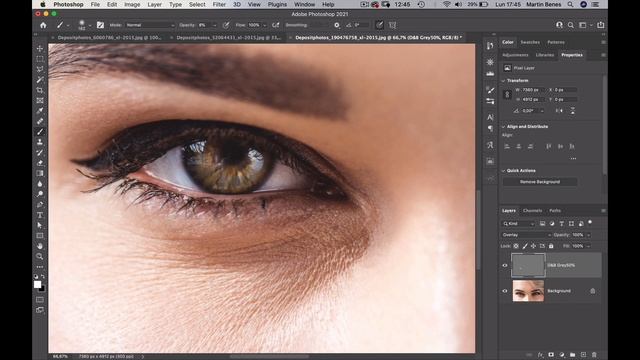Create a new layer
This screenshot has height=360, width=640.
[x=583, y=355]
